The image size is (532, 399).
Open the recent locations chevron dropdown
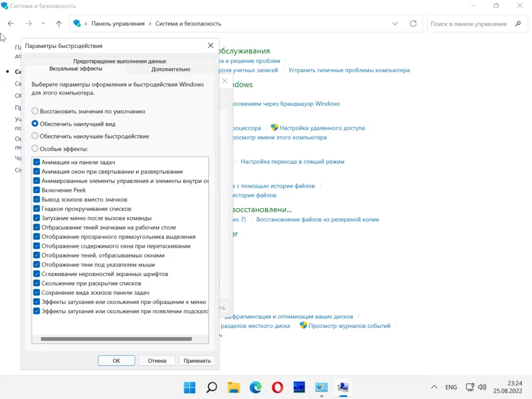pos(43,23)
